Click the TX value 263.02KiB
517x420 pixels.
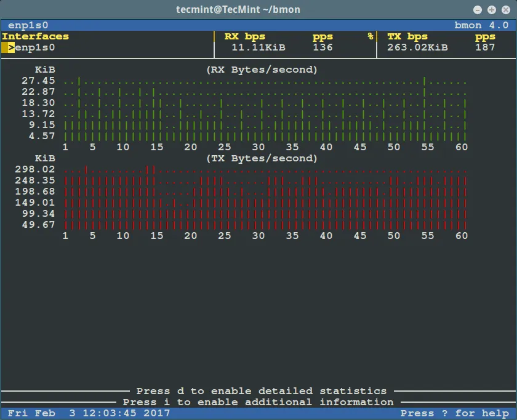417,47
